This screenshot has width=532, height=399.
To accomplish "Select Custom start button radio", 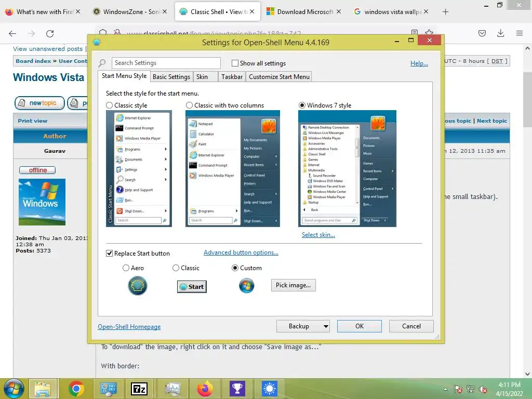I will [235, 268].
